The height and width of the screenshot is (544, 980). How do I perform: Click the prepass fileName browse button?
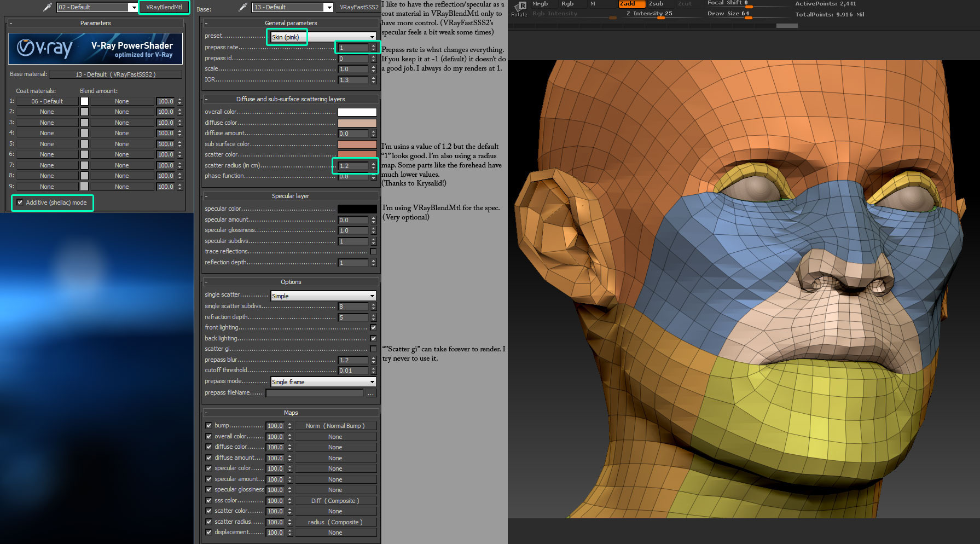(x=371, y=393)
